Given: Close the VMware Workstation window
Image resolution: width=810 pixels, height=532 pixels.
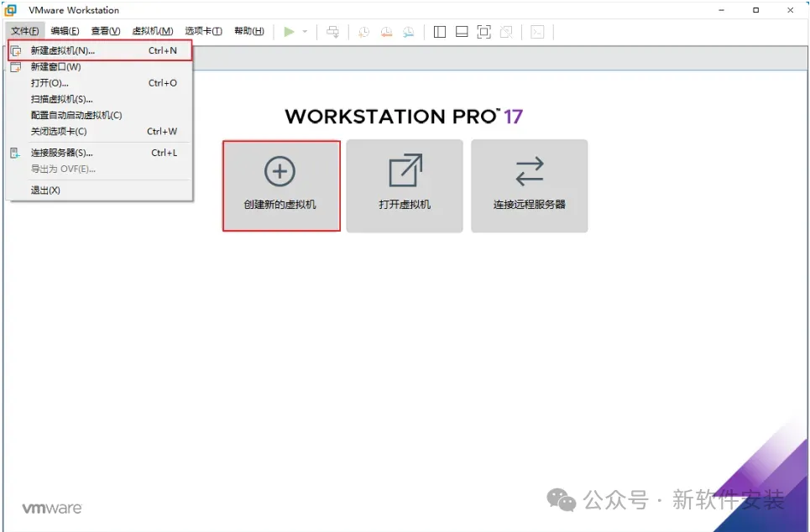Looking at the screenshot, I should (791, 10).
